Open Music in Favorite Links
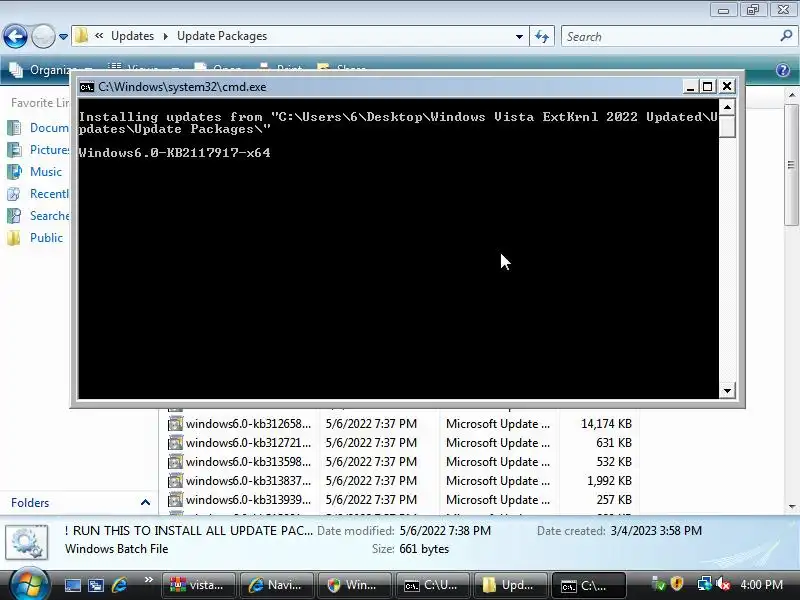Image resolution: width=800 pixels, height=600 pixels. [45, 171]
